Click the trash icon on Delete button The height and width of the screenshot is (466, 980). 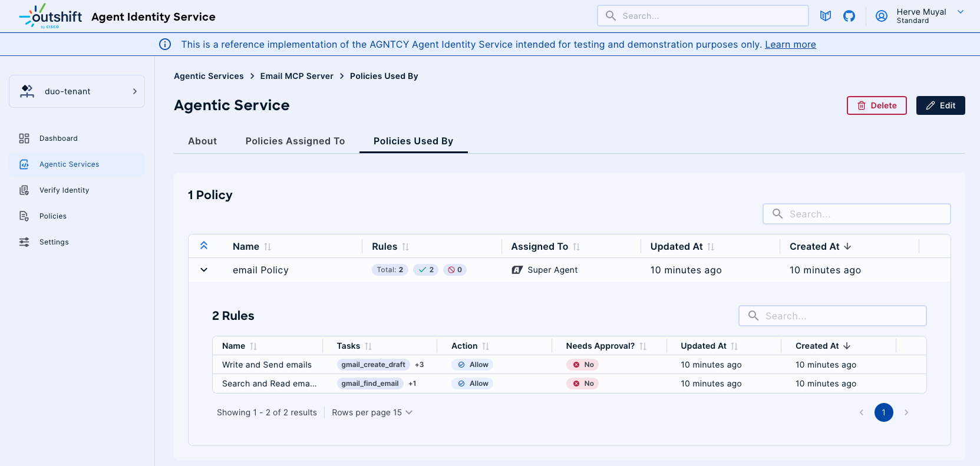pyautogui.click(x=862, y=105)
